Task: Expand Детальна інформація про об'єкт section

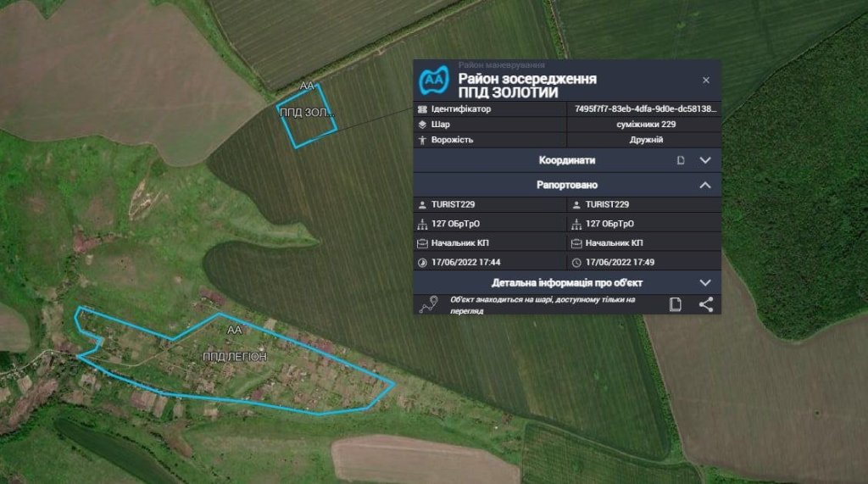Action: click(x=705, y=282)
